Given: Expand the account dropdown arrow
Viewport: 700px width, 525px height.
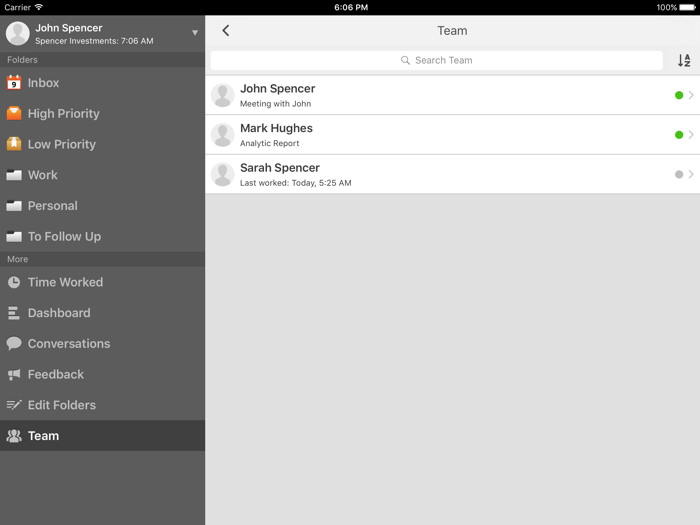Looking at the screenshot, I should tap(195, 33).
